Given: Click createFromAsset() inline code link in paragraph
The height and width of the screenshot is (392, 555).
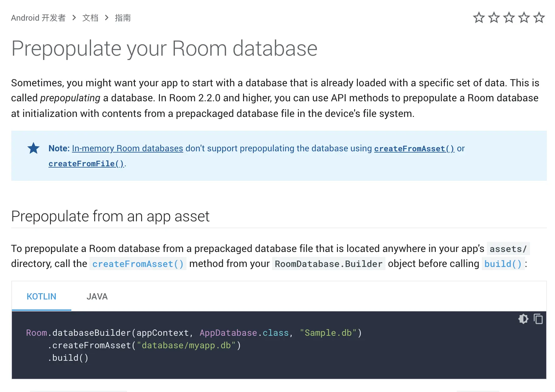Looking at the screenshot, I should click(x=138, y=264).
